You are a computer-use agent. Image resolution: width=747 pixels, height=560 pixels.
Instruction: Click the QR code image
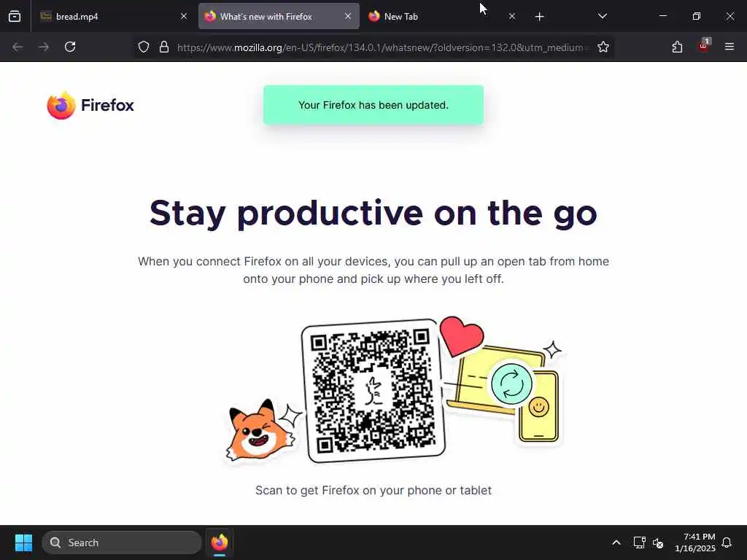[373, 391]
